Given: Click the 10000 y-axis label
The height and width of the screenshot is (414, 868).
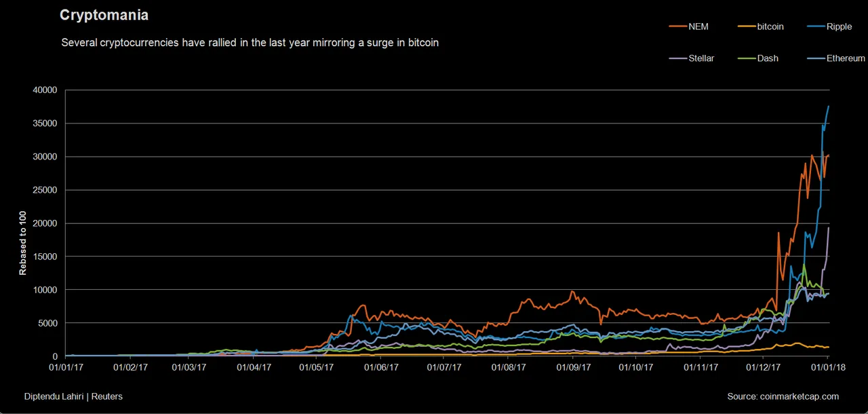Looking at the screenshot, I should [x=45, y=290].
